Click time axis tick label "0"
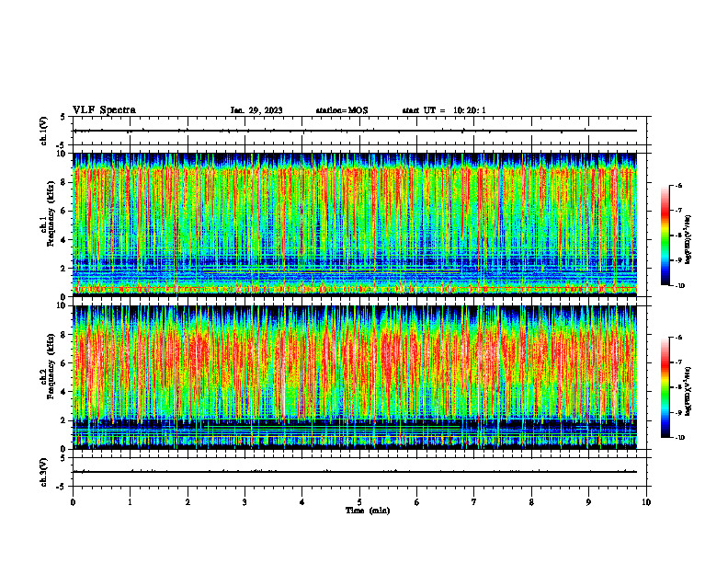Screen dimensions: 728x563 click(x=73, y=502)
